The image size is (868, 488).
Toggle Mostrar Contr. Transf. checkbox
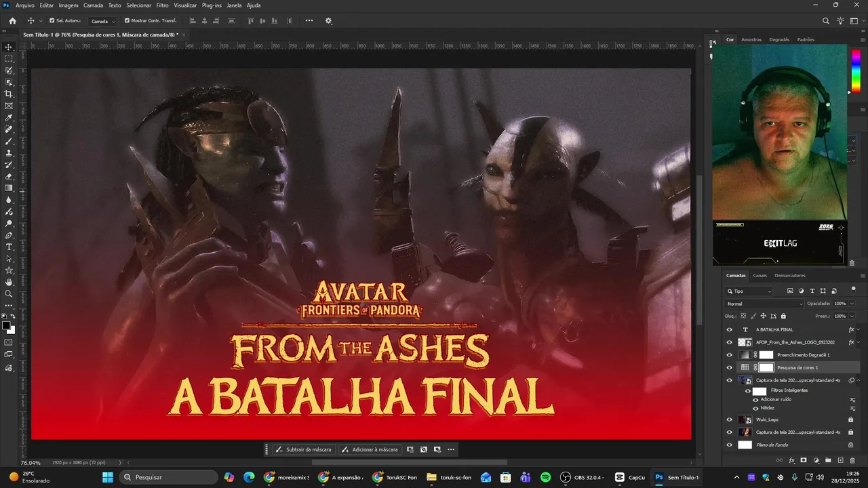point(127,21)
